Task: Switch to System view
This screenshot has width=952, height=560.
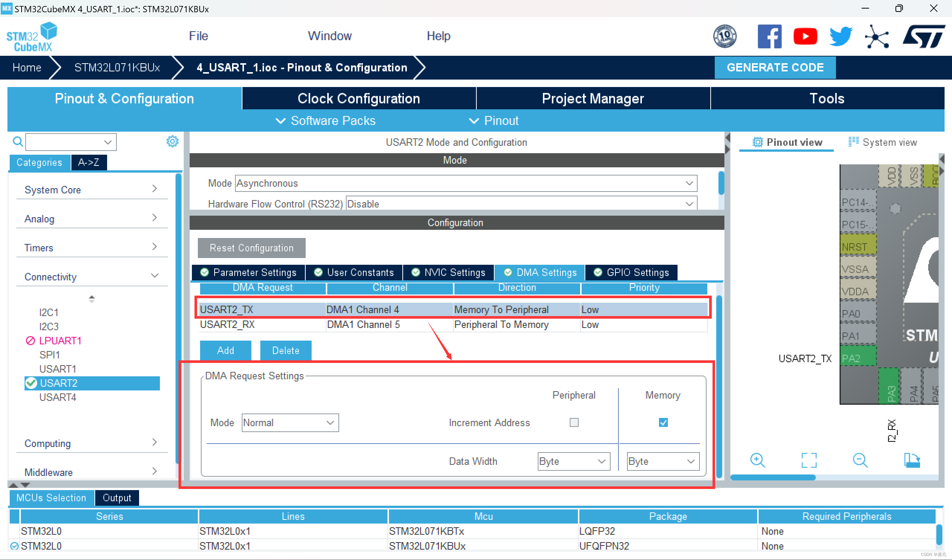Action: (x=882, y=142)
